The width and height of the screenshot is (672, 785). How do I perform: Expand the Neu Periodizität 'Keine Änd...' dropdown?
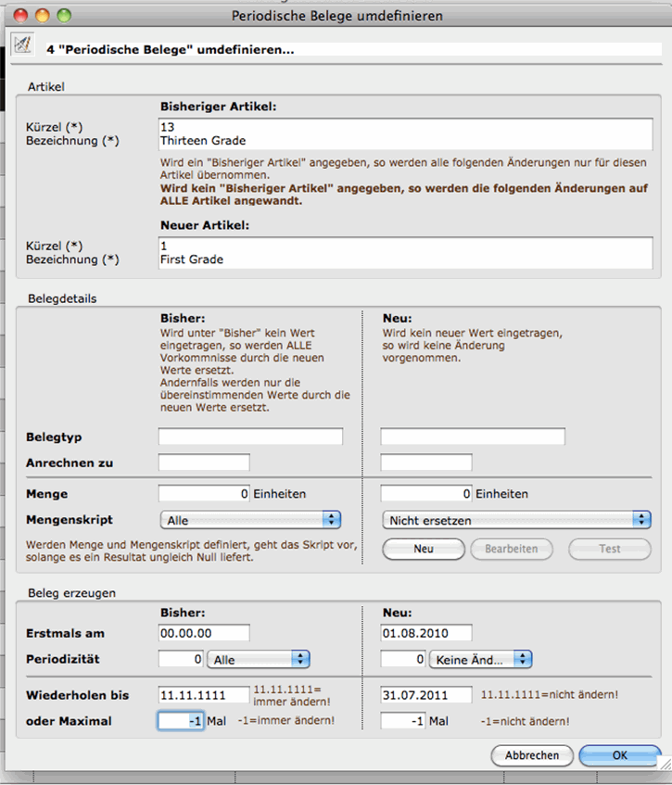pyautogui.click(x=480, y=659)
